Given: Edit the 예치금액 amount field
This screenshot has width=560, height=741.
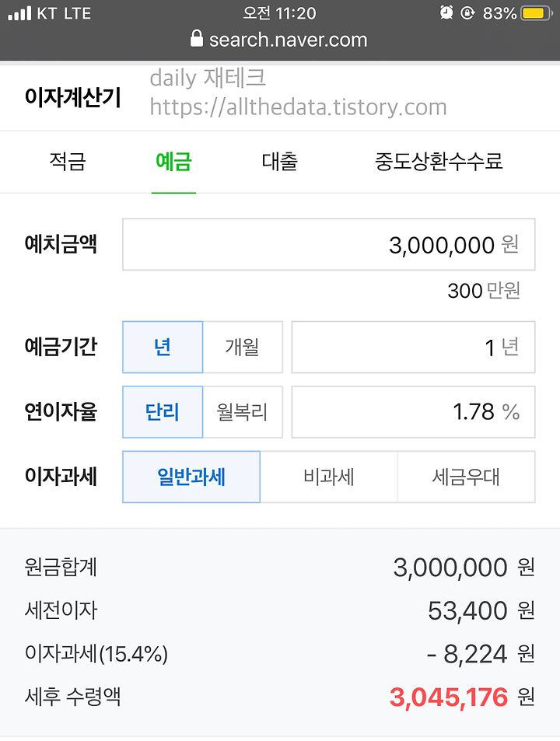Looking at the screenshot, I should tap(329, 244).
